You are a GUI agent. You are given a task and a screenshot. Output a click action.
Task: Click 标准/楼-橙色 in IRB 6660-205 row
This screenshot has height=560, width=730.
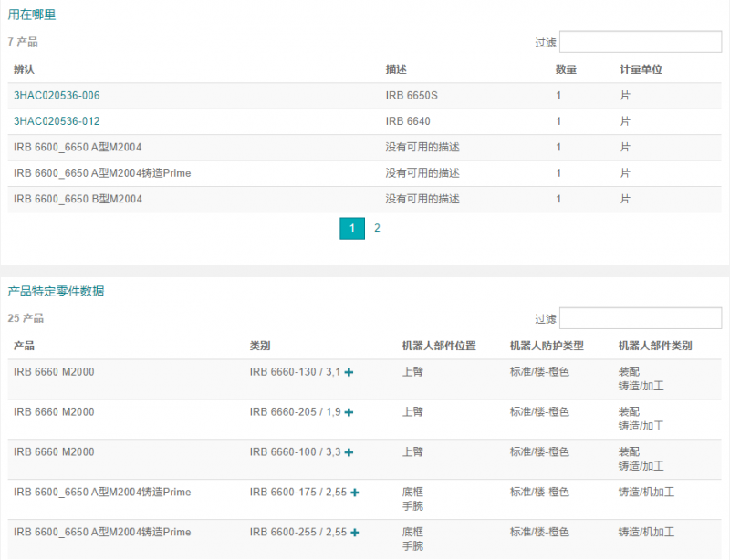click(539, 412)
